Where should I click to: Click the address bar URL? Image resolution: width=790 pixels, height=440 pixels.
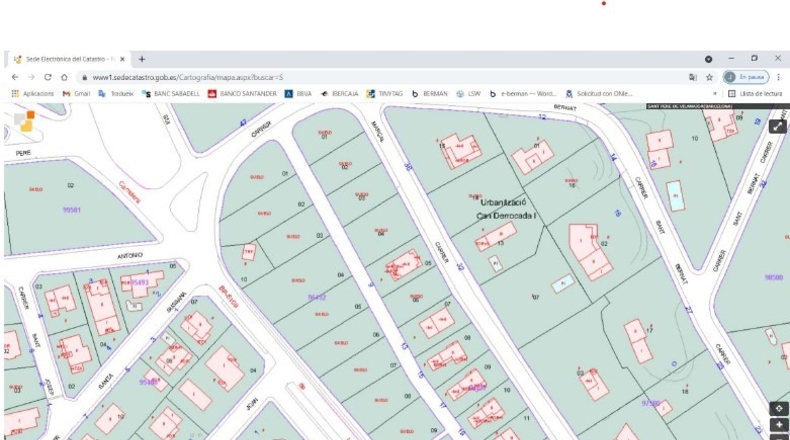coord(188,77)
